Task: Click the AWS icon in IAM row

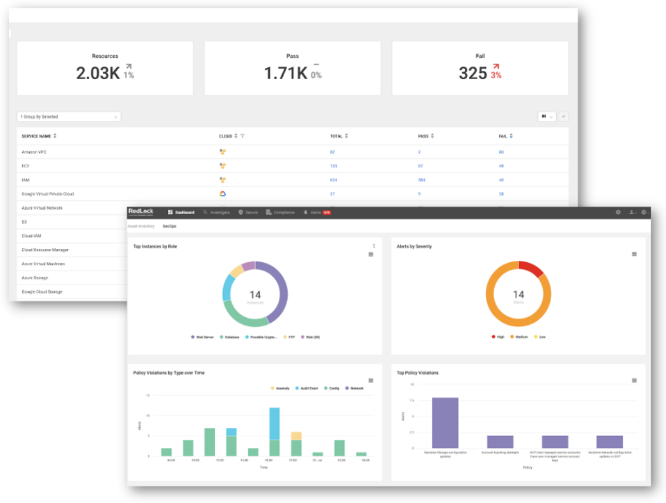Action: (x=223, y=180)
